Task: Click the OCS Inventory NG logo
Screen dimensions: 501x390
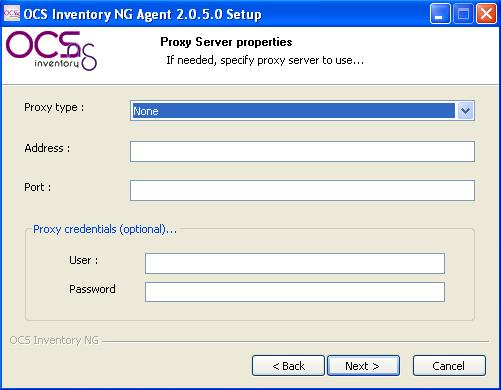Action: pyautogui.click(x=52, y=51)
